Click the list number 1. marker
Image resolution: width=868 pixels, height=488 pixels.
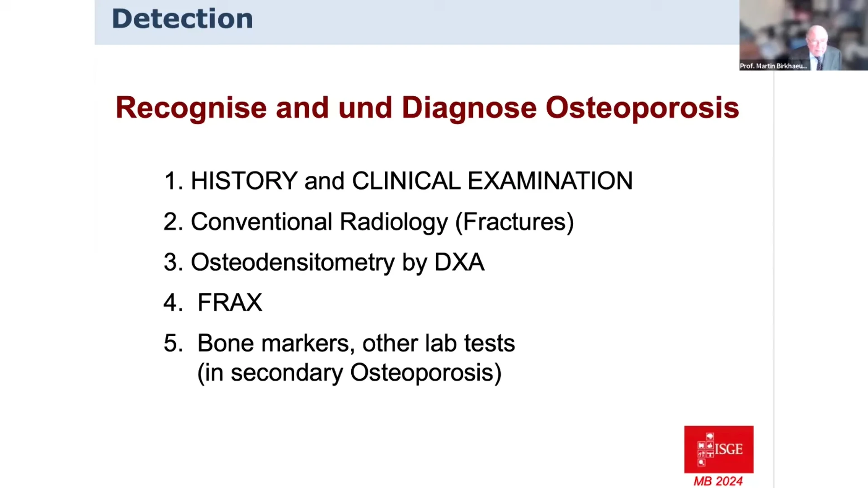click(x=174, y=181)
